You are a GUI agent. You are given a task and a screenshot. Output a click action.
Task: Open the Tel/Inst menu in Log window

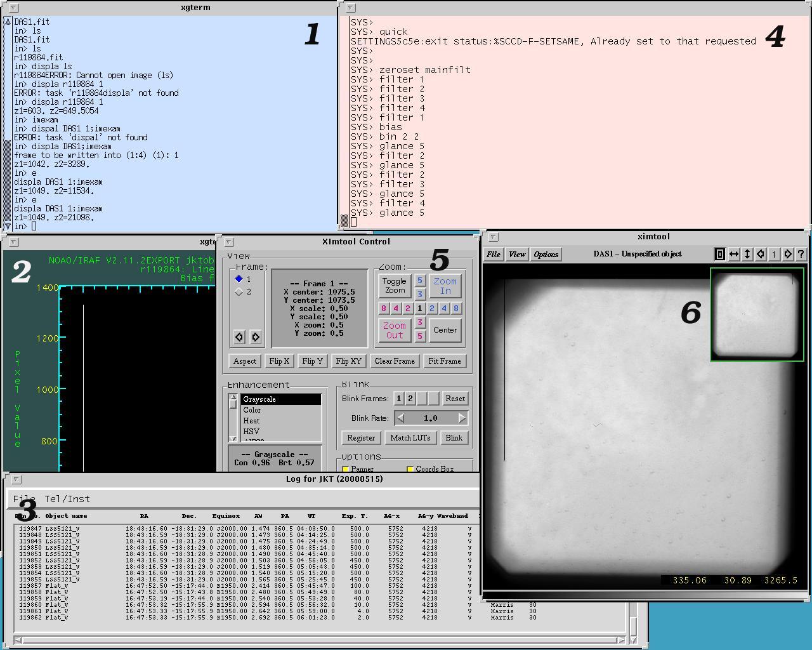click(67, 499)
